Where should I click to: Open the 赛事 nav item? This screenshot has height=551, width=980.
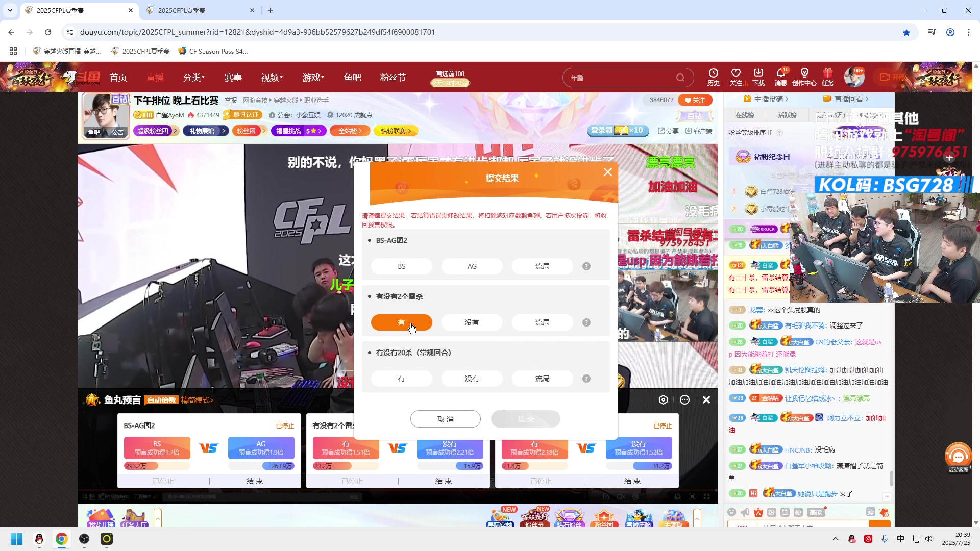coord(233,78)
